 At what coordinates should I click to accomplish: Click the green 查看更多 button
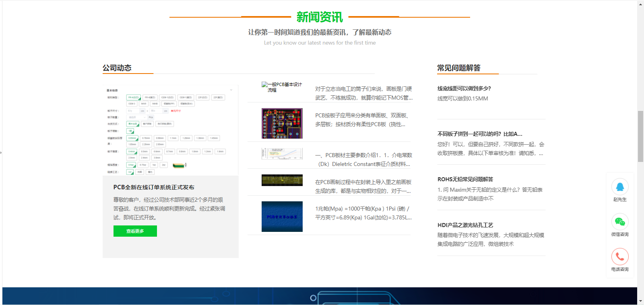point(135,231)
